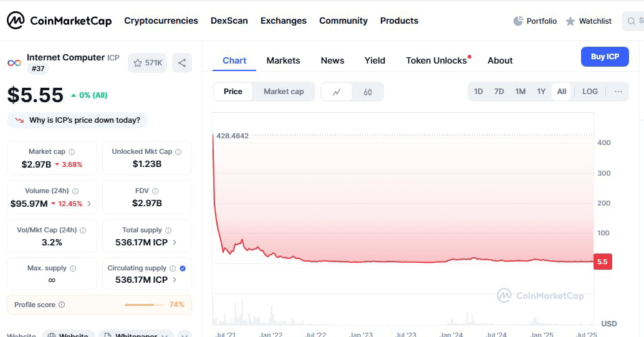
Task: Click the Market cap info icon
Action: (x=72, y=152)
